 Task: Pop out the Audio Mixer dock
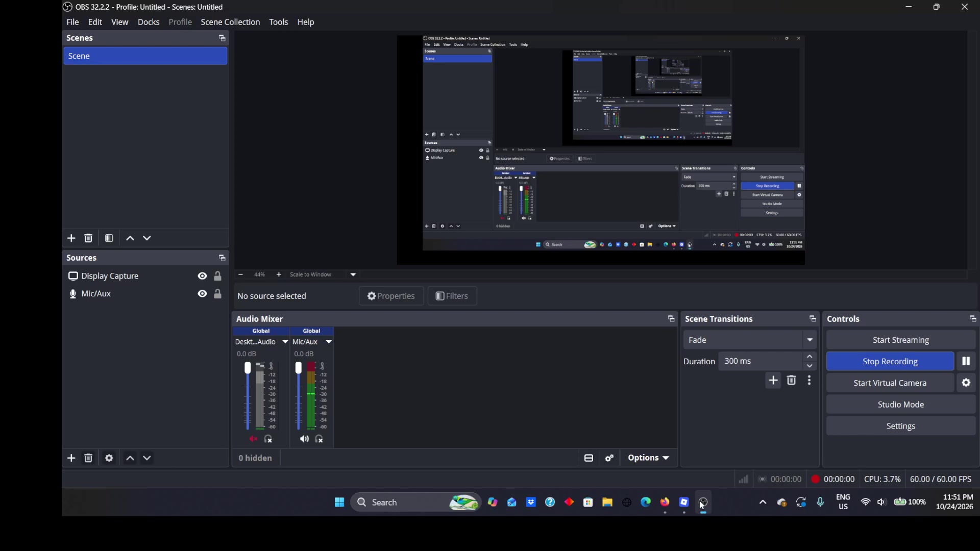[x=671, y=319]
